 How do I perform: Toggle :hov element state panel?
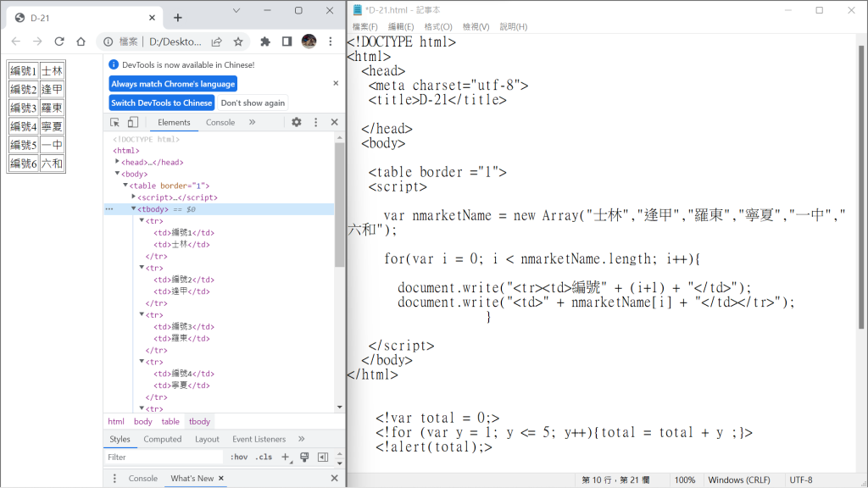[x=239, y=457]
